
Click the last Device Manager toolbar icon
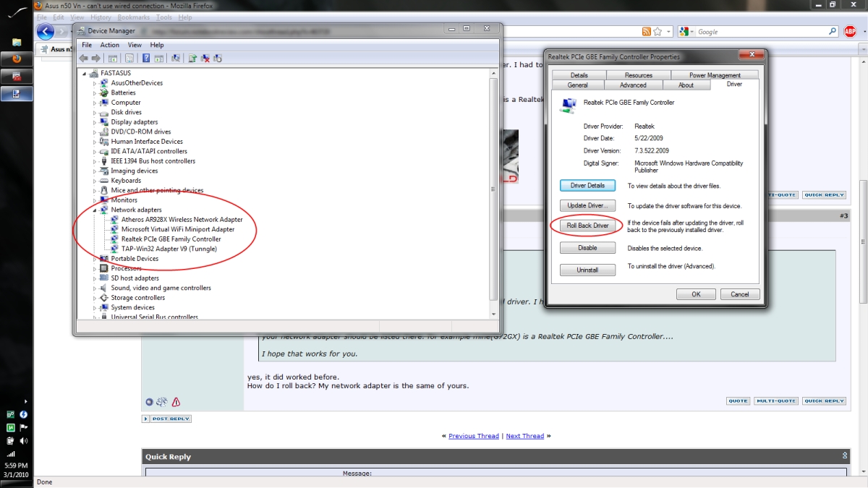(x=217, y=58)
